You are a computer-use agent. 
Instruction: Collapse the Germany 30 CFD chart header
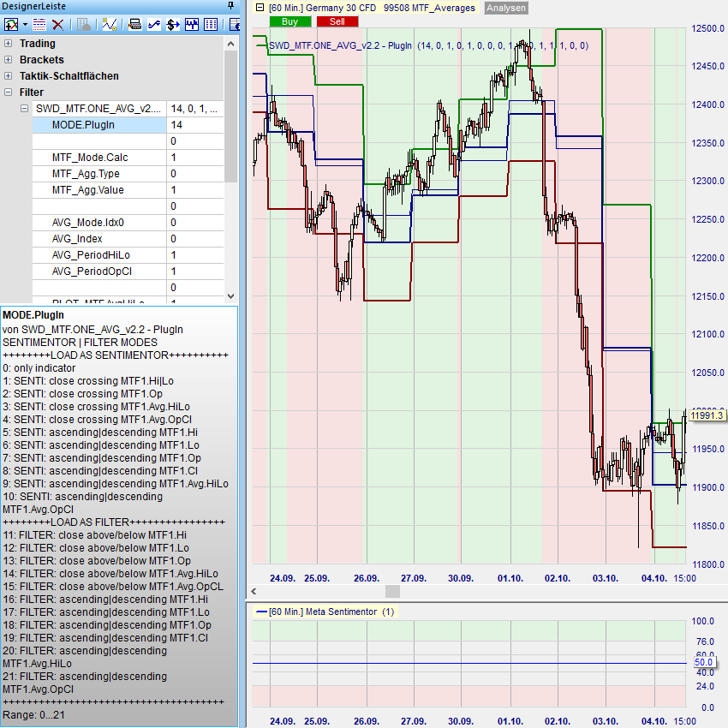click(x=260, y=8)
